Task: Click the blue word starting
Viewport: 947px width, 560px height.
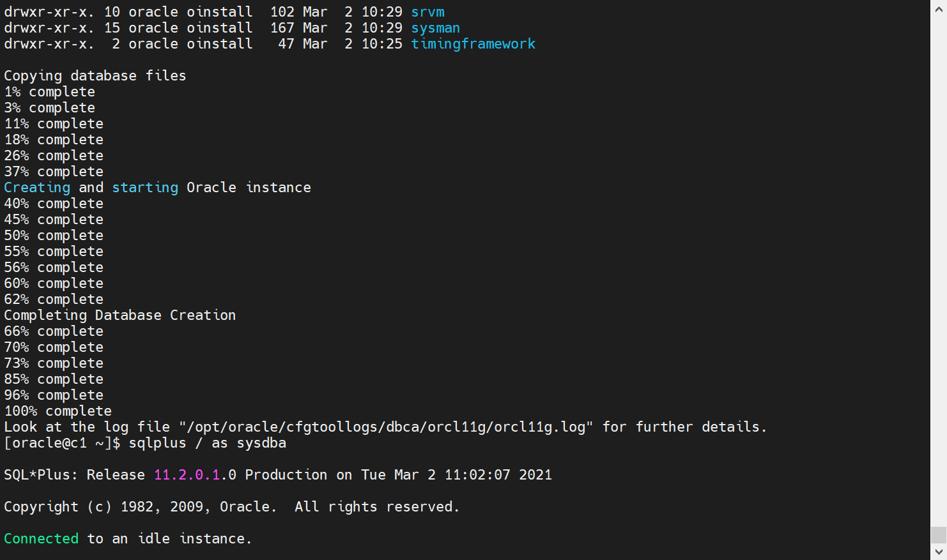Action: coord(145,188)
